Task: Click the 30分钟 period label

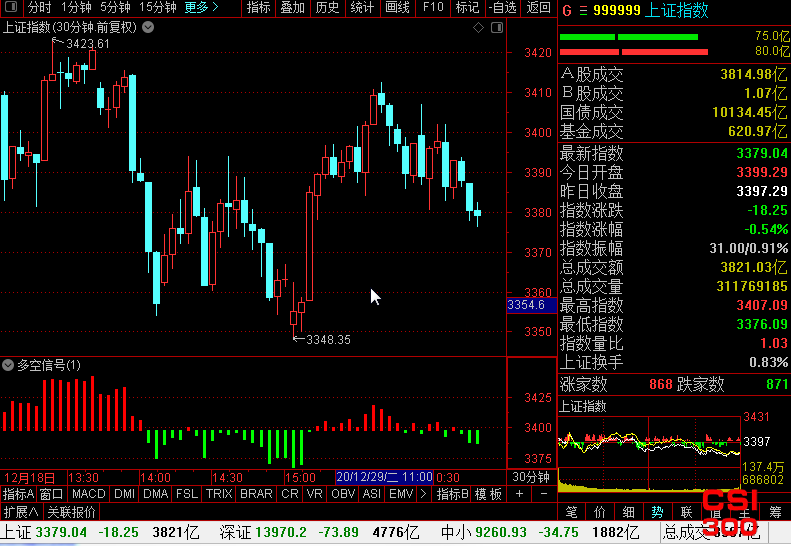Action: 531,477
